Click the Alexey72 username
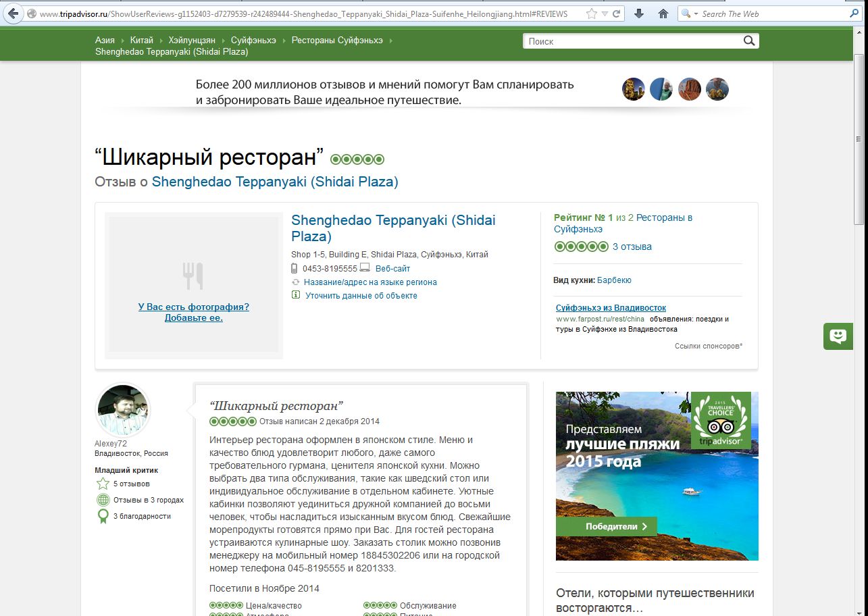 [x=111, y=443]
